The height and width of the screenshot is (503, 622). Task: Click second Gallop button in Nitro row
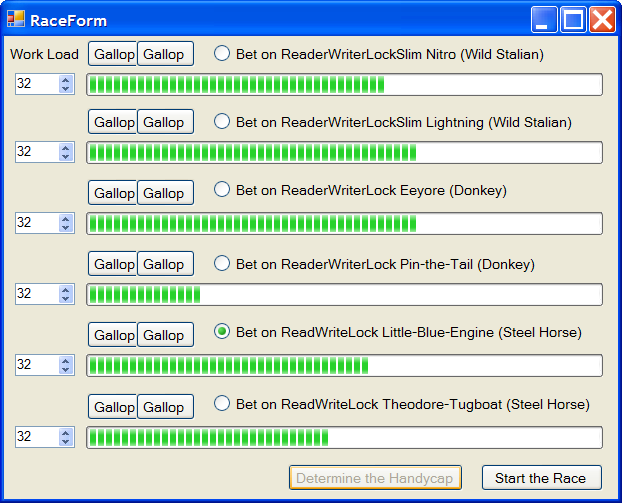click(x=165, y=54)
